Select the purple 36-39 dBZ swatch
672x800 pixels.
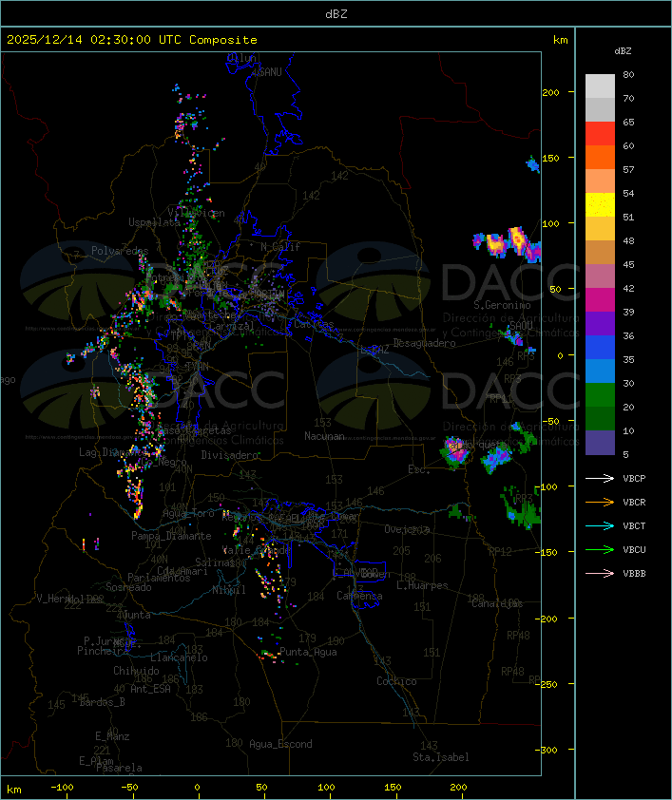click(x=600, y=324)
